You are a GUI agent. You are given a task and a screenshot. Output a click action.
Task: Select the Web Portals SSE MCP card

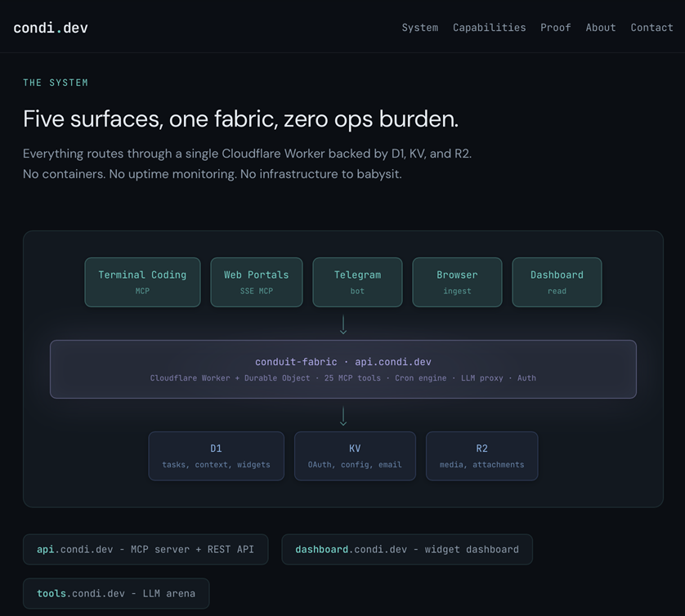click(x=257, y=282)
